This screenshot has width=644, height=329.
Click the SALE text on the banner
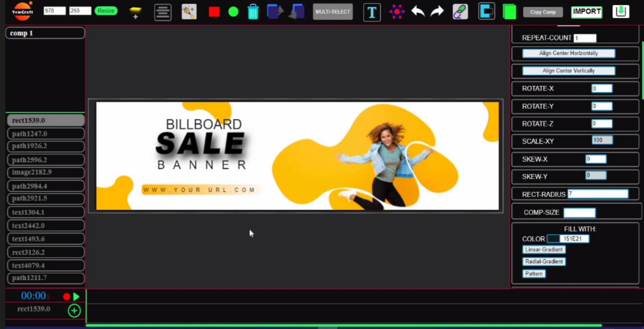click(200, 144)
